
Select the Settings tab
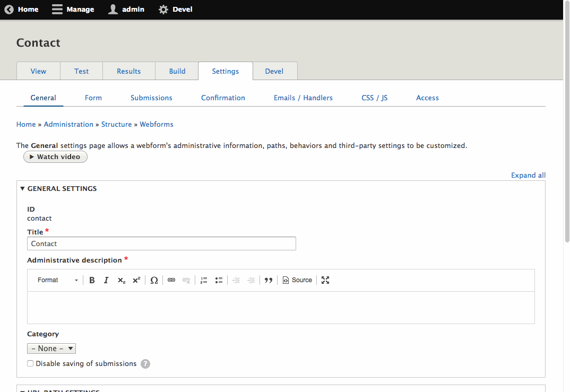(x=226, y=71)
